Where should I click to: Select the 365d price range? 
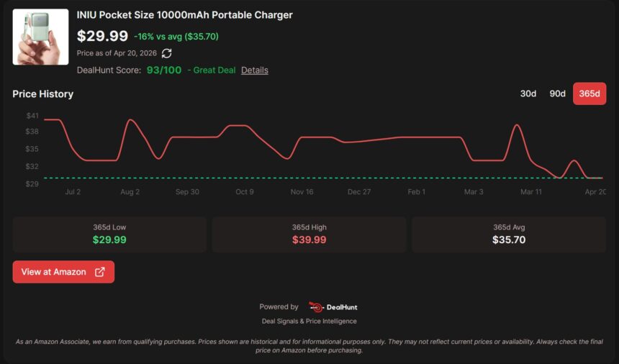pos(589,94)
